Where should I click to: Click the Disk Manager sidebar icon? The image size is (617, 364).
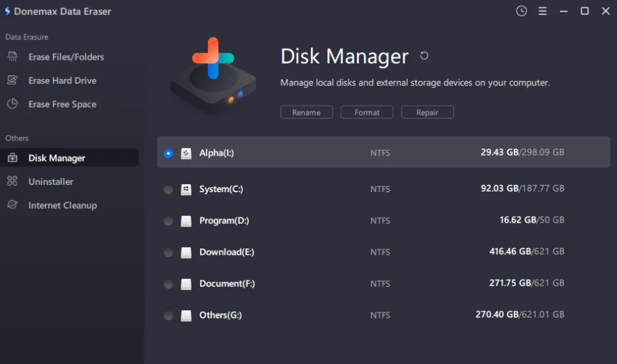coord(12,158)
